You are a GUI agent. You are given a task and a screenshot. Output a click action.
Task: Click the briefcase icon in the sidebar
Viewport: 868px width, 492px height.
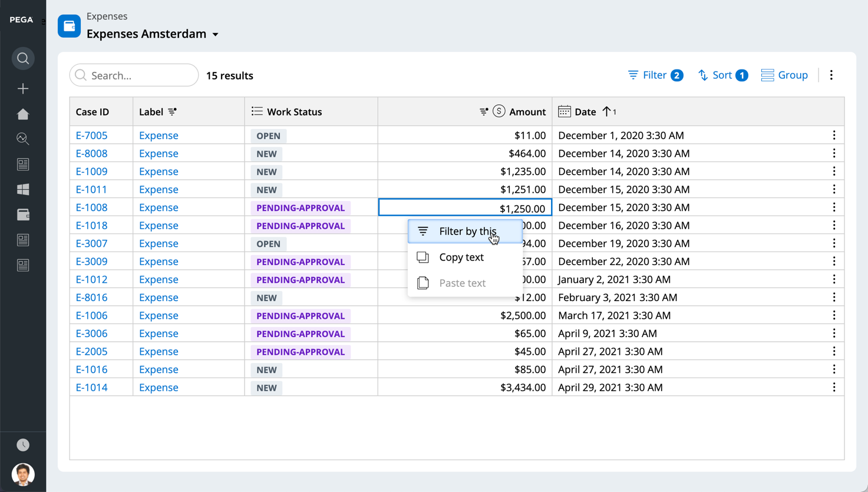(x=22, y=214)
